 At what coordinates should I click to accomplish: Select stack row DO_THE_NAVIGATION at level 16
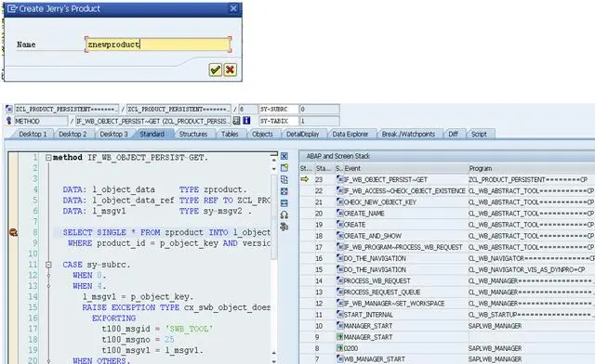click(447, 258)
